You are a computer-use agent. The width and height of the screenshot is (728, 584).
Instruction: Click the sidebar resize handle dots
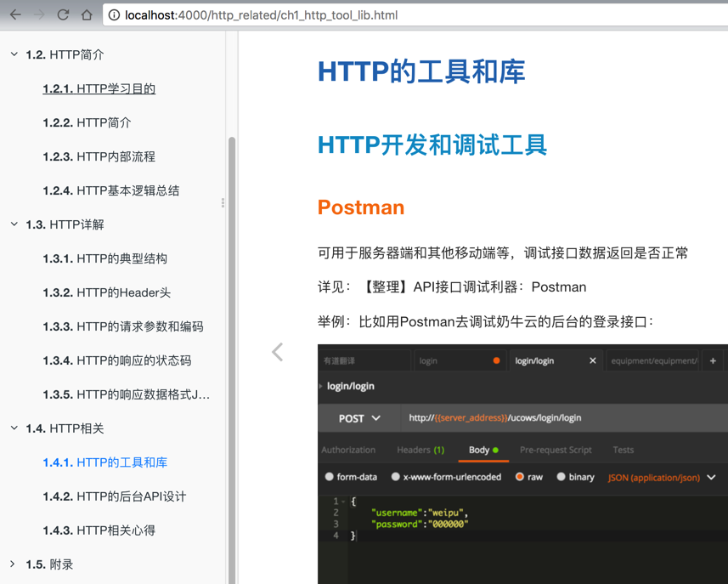[x=223, y=202]
